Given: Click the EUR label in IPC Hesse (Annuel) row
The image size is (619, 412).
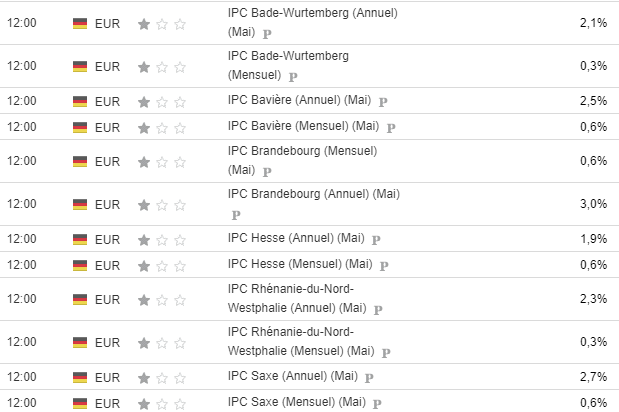Looking at the screenshot, I should pos(107,239).
